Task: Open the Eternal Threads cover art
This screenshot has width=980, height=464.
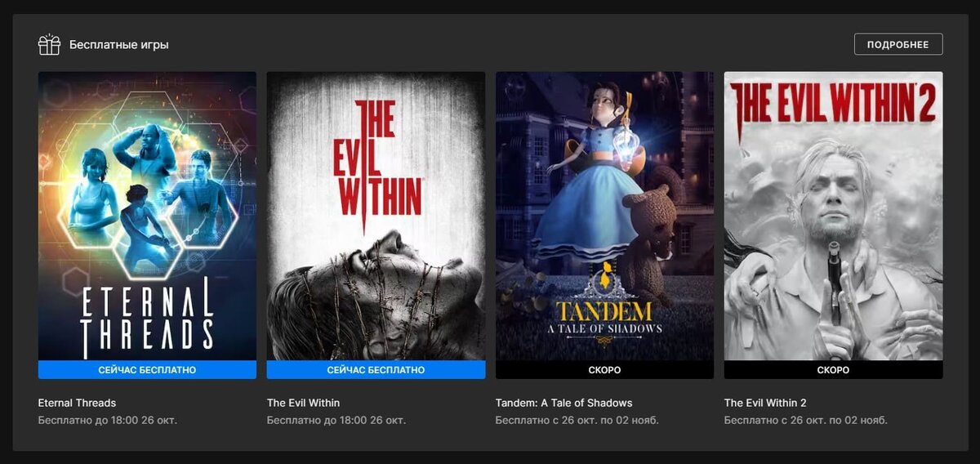Action: click(x=147, y=216)
